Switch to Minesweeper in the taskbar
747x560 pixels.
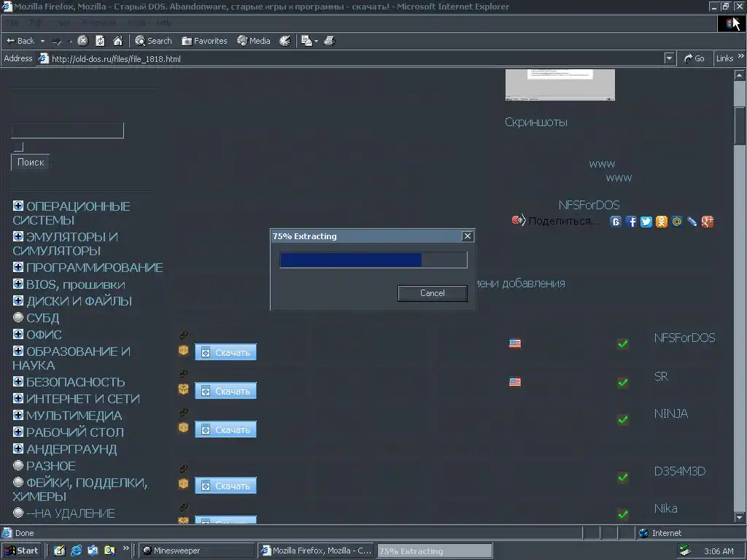click(197, 551)
